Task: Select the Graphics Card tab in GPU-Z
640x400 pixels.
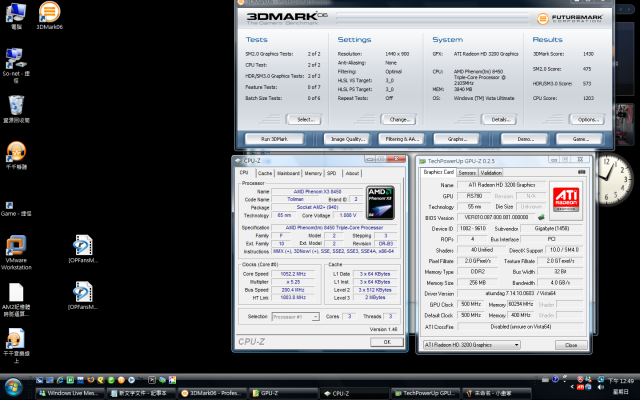Action: click(x=438, y=172)
